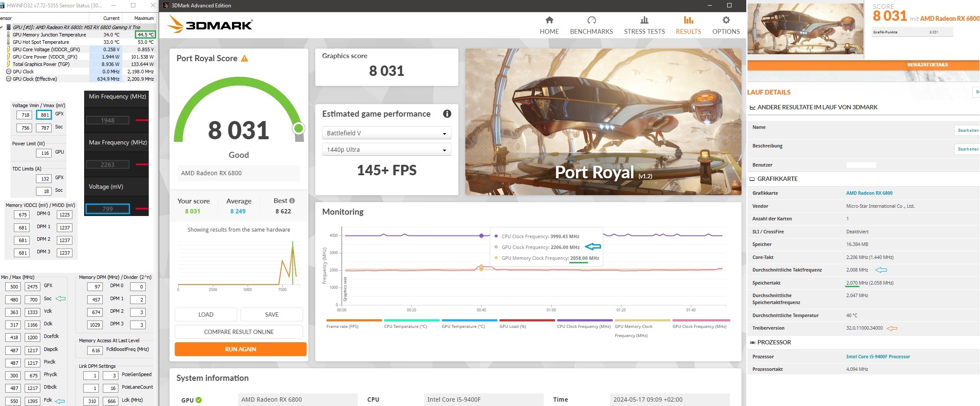The width and height of the screenshot is (980, 406).
Task: Click the SAVE button
Action: click(x=272, y=314)
